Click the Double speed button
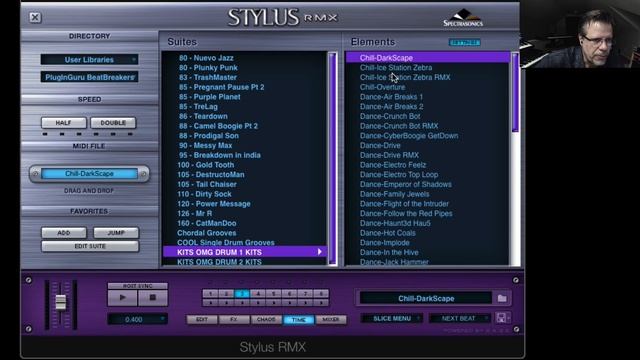Screen dimensions: 640x360 [x=113, y=123]
